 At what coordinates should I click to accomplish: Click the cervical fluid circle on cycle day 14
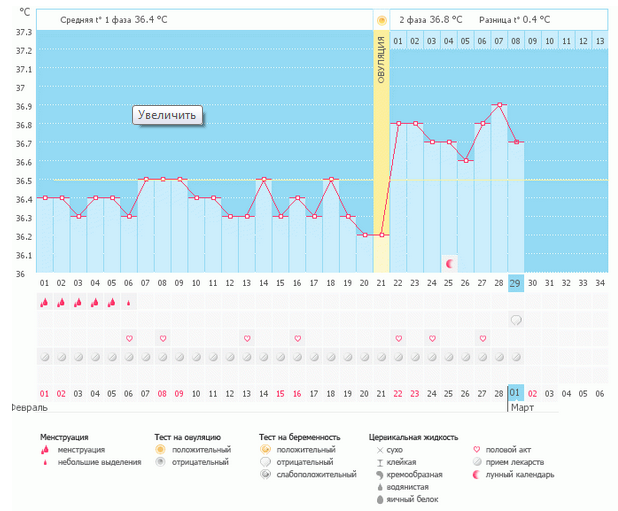click(x=263, y=356)
